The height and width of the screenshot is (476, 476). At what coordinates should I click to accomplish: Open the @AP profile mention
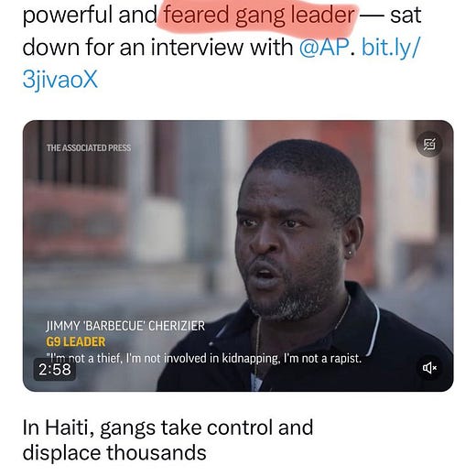[324, 47]
